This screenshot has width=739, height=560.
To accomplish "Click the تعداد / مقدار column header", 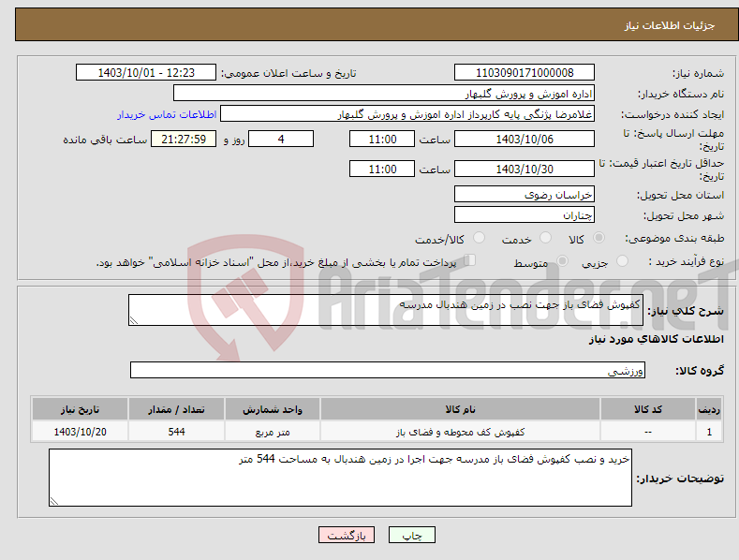I will (x=176, y=409).
